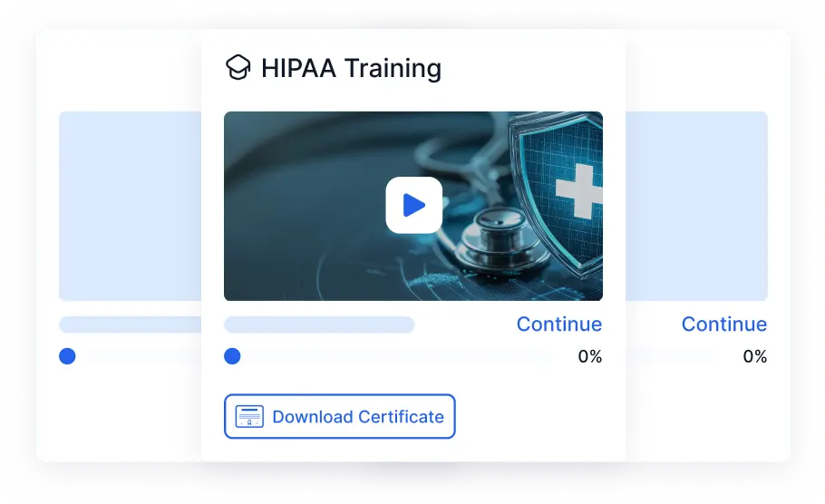Click Continue on the HIPAA Training card
825x504 pixels.
point(558,325)
